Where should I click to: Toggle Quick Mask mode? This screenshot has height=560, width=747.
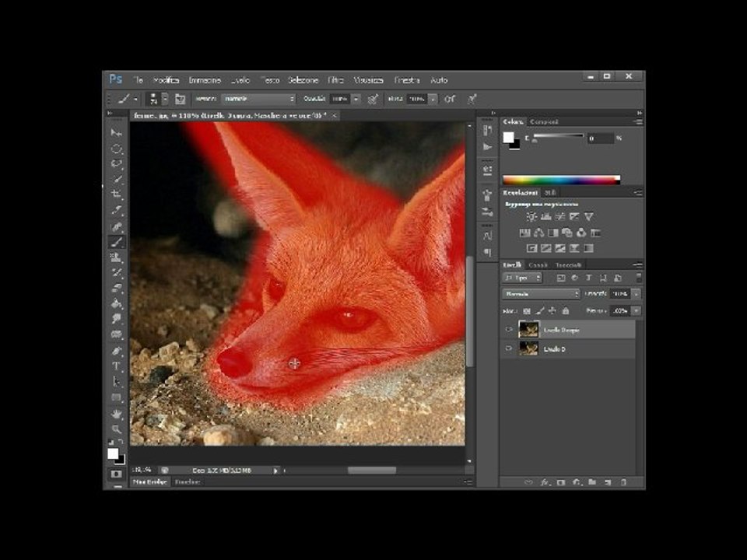[116, 474]
